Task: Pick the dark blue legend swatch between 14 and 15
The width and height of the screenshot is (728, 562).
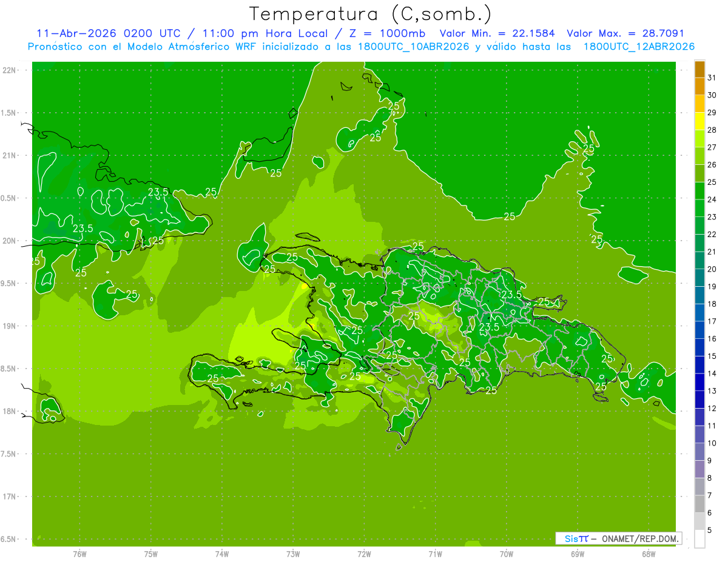Action: point(699,365)
